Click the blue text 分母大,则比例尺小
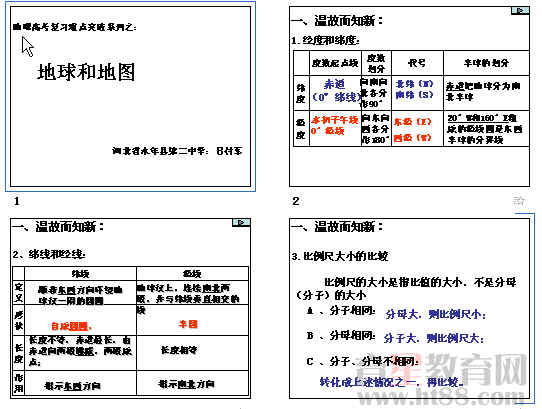Image resolution: width=542 pixels, height=409 pixels. click(436, 314)
